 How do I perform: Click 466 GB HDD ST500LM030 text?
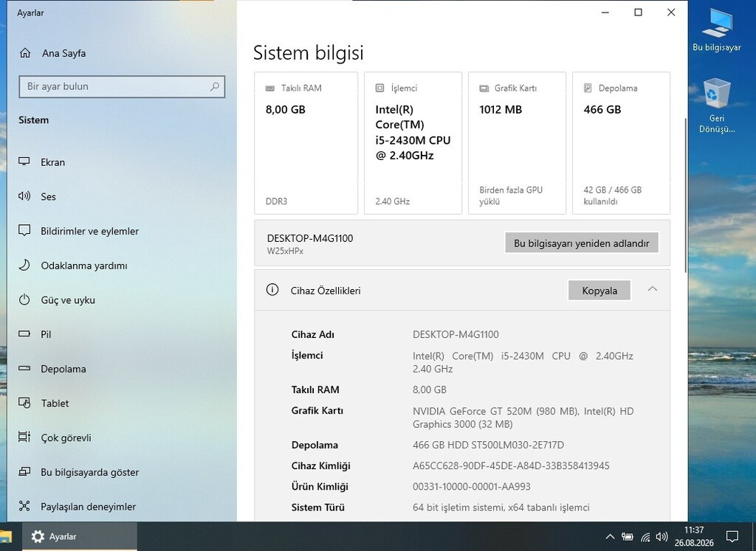pos(488,445)
